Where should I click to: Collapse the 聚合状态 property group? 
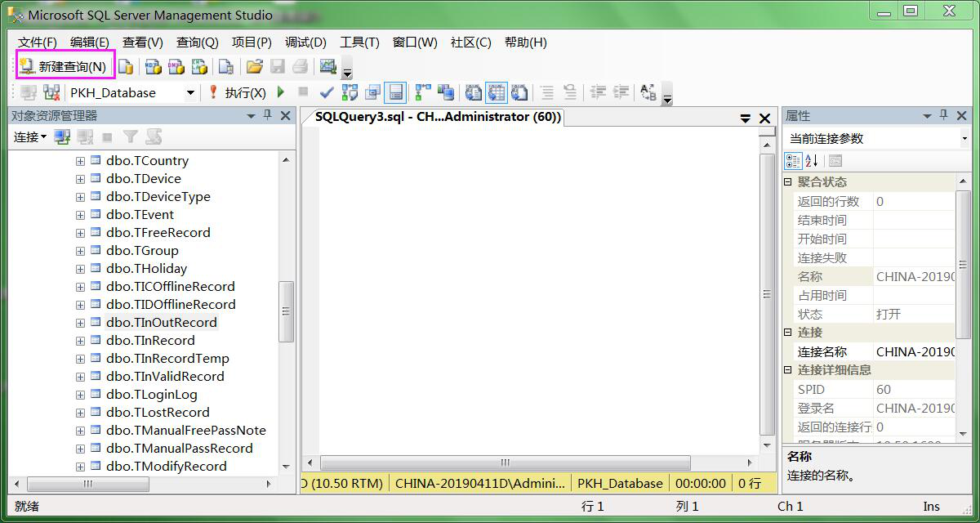[x=788, y=182]
